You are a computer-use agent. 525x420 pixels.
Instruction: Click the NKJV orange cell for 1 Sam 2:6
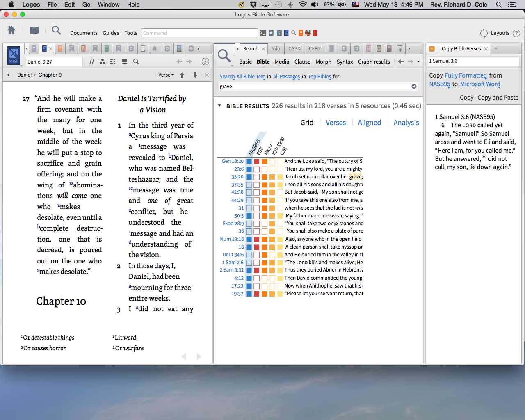265,262
